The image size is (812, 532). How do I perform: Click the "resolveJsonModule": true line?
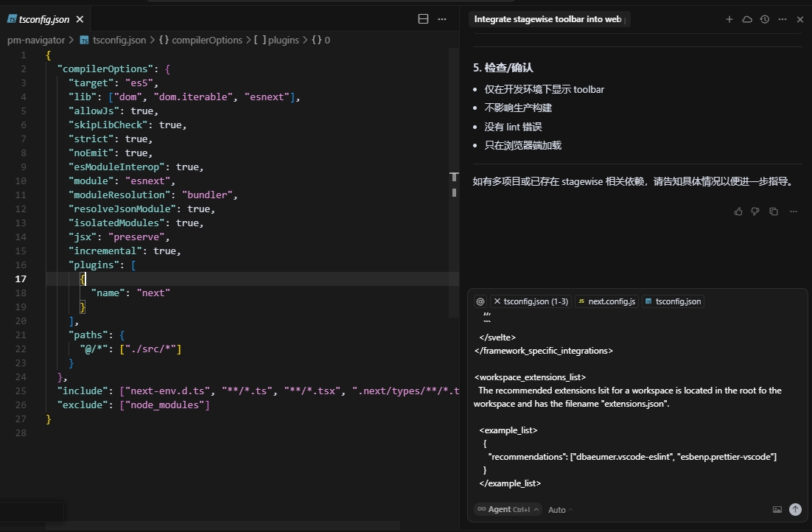142,209
